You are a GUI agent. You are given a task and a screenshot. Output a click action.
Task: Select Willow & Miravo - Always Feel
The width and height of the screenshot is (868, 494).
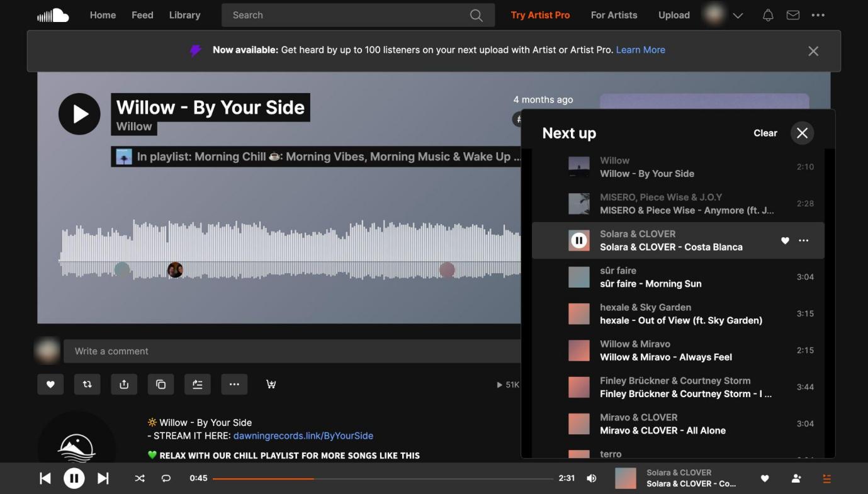point(678,351)
